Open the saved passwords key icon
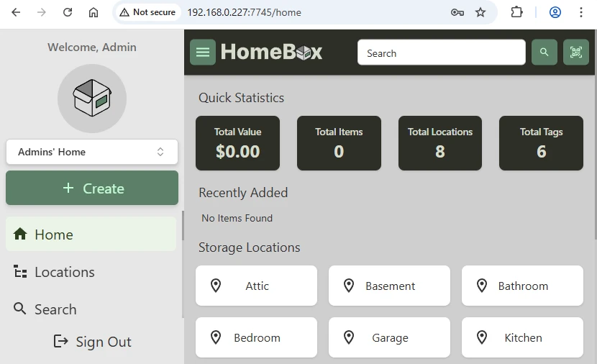This screenshot has width=597, height=364. 457,12
